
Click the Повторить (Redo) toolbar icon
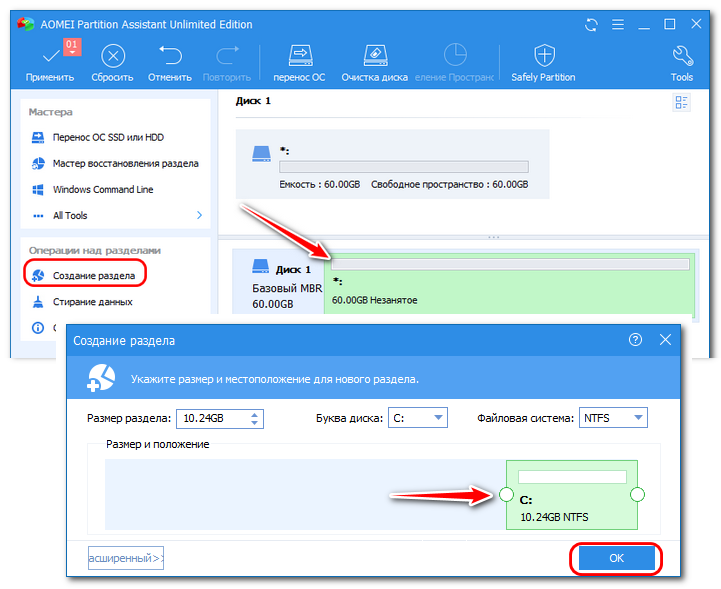(227, 56)
